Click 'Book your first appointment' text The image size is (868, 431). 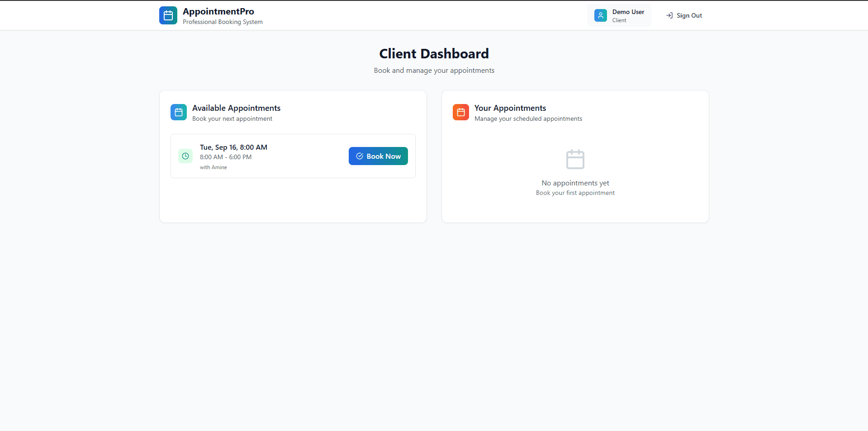click(x=575, y=193)
